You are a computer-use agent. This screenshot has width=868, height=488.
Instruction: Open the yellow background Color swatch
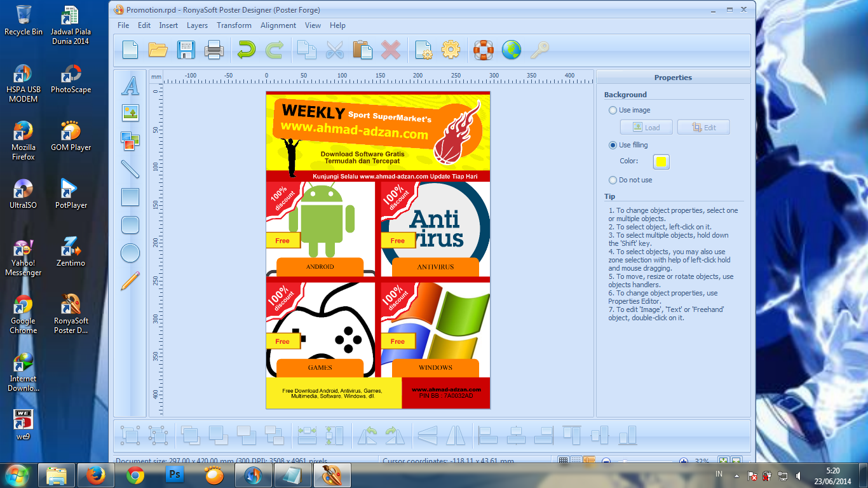pyautogui.click(x=661, y=161)
